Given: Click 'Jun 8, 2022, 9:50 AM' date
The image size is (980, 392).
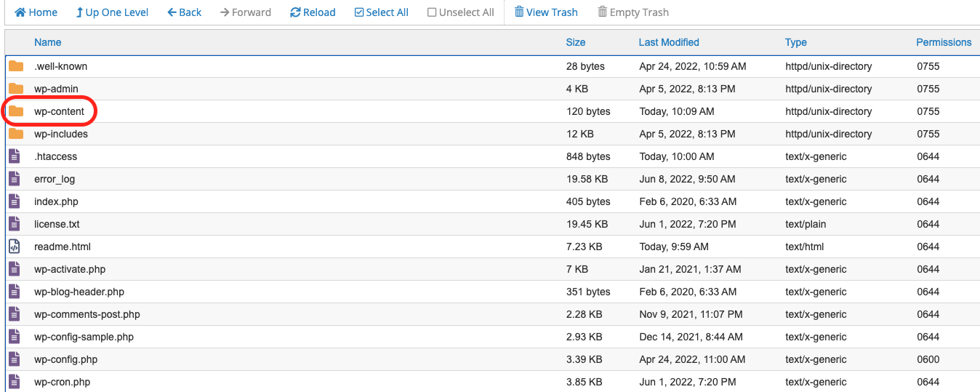Looking at the screenshot, I should tap(687, 179).
